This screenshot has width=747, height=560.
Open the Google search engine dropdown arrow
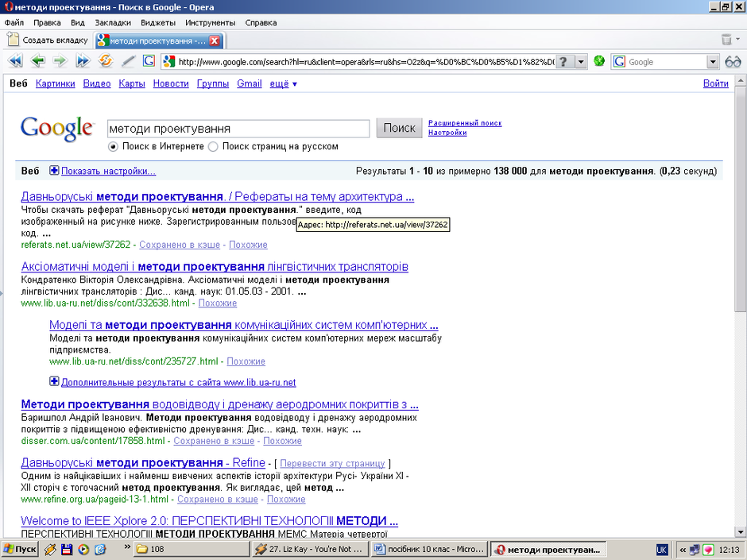click(x=712, y=61)
